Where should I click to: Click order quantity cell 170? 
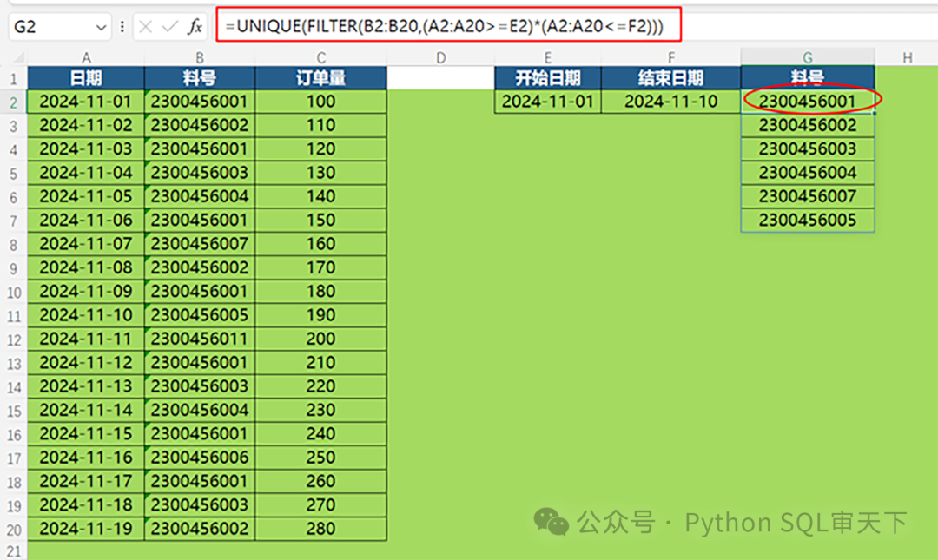[x=321, y=267]
